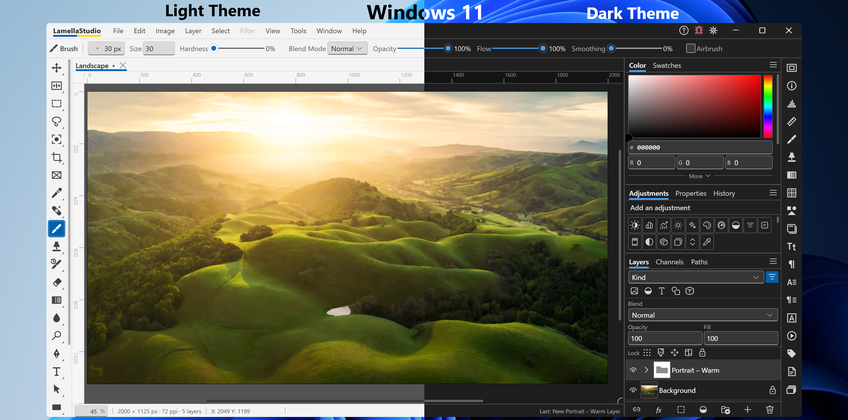Close the Landscape document tab
The height and width of the screenshot is (420, 848).
click(x=123, y=65)
